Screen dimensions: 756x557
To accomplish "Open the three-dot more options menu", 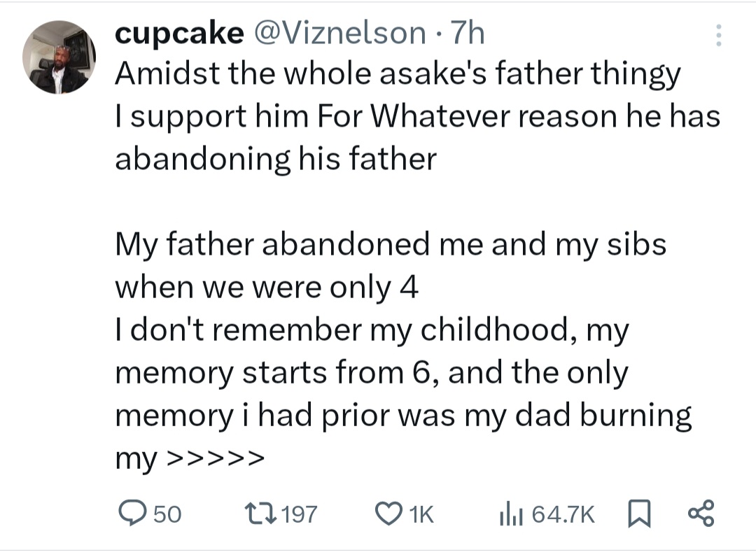I will point(717,35).
